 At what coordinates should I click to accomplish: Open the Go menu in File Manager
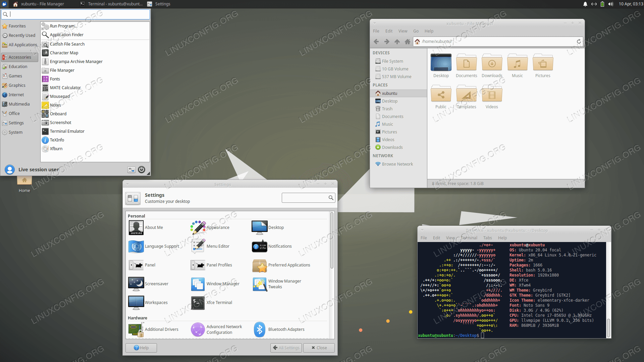416,31
